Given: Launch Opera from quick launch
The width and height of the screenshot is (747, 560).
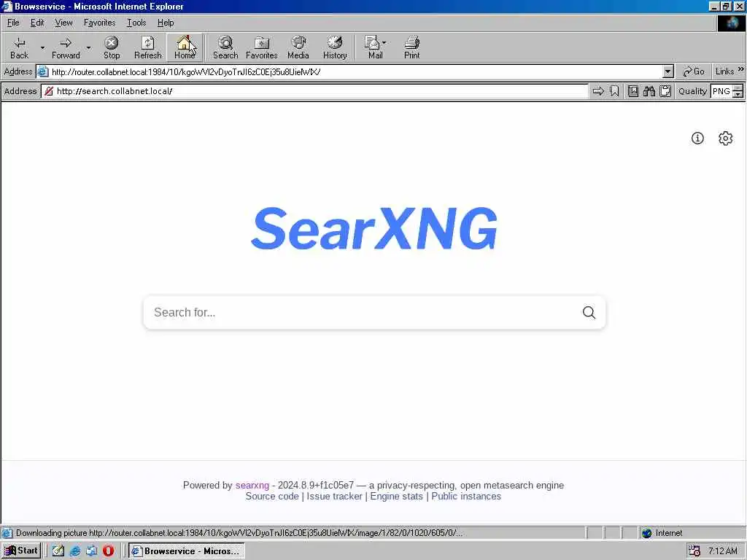Looking at the screenshot, I should (108, 551).
